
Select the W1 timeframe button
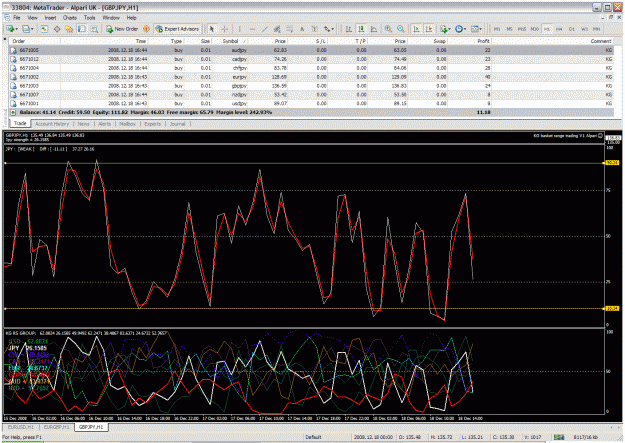(x=584, y=29)
